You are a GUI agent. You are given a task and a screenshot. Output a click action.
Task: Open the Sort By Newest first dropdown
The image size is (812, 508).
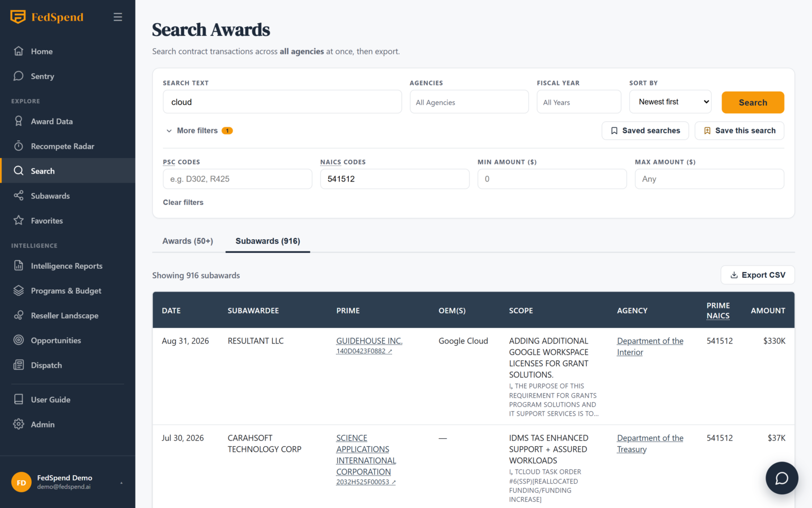click(x=670, y=102)
